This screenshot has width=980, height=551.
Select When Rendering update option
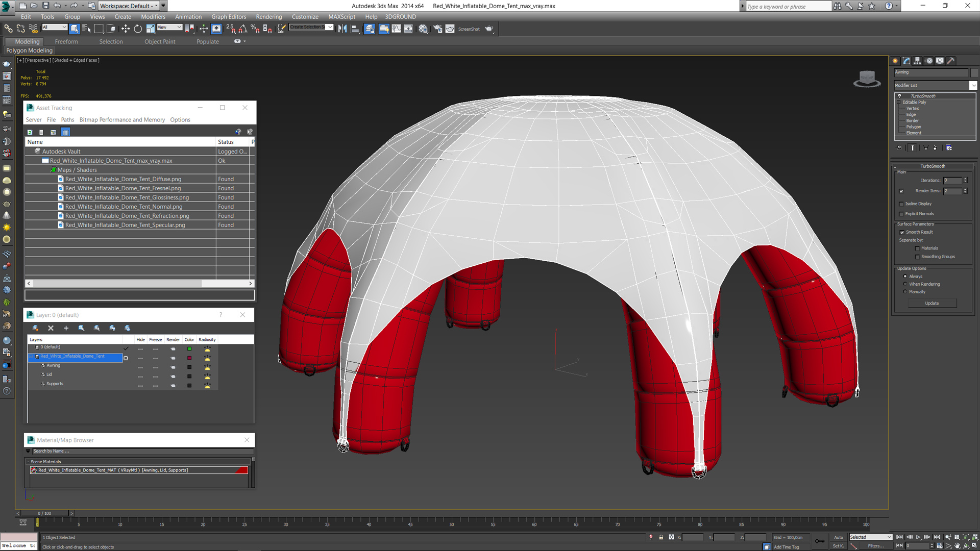coord(905,284)
